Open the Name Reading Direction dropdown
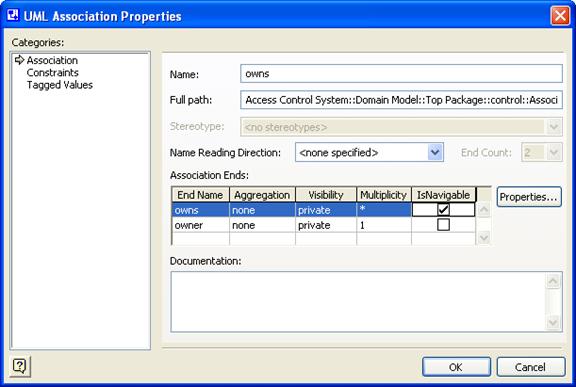576x387 pixels. click(x=435, y=152)
